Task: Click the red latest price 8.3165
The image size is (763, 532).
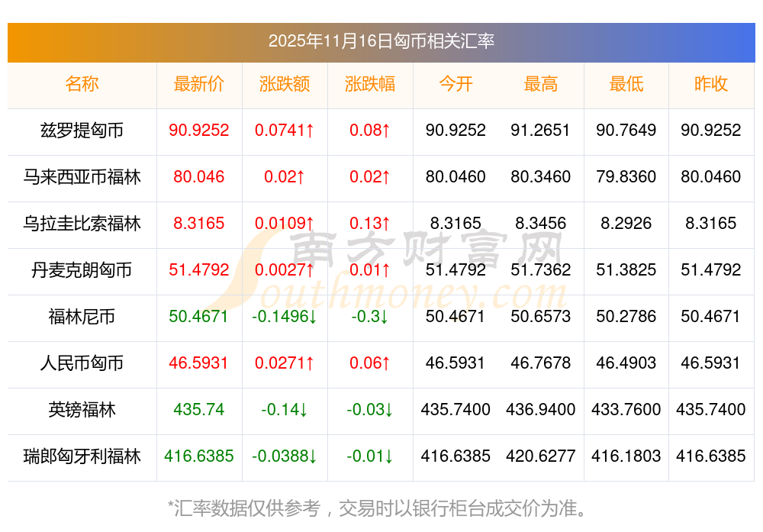Action: (199, 224)
